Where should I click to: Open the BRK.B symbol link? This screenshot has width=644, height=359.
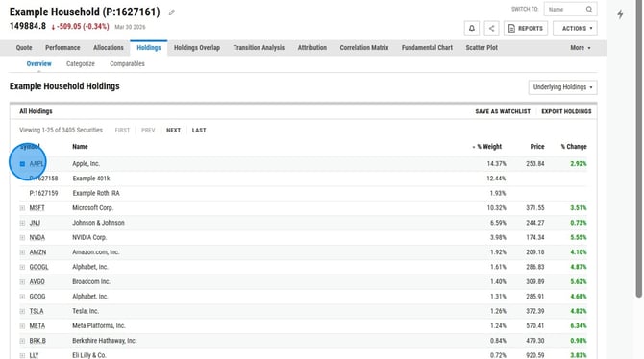(x=37, y=341)
